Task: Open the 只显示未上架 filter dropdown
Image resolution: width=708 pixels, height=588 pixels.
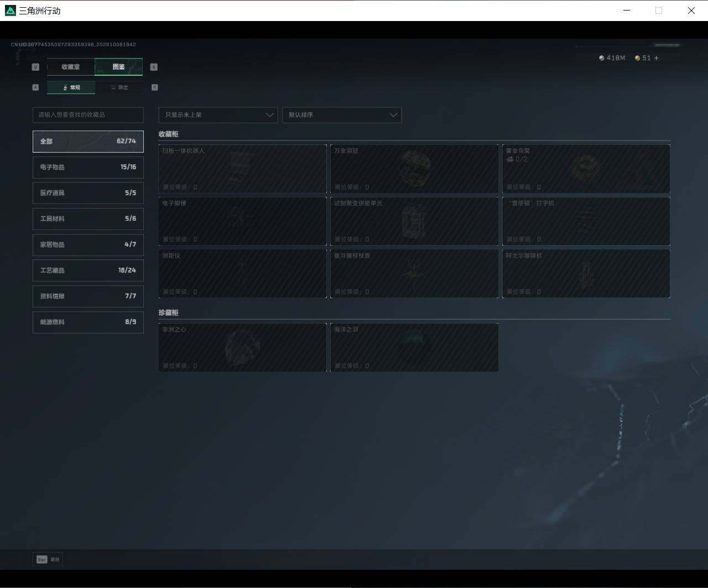Action: click(x=218, y=115)
